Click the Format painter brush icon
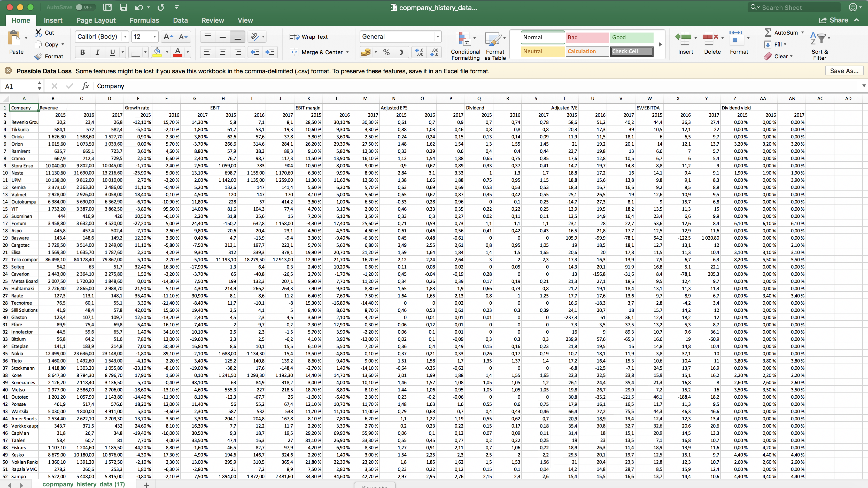Screen dimensions: 868x488 (x=38, y=56)
